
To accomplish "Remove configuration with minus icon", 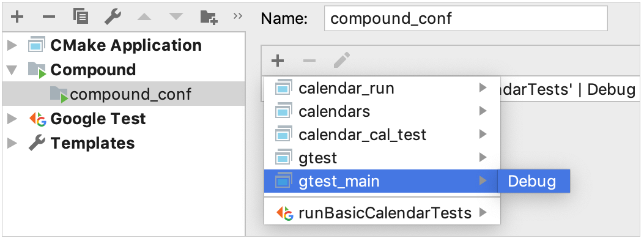I will click(49, 17).
